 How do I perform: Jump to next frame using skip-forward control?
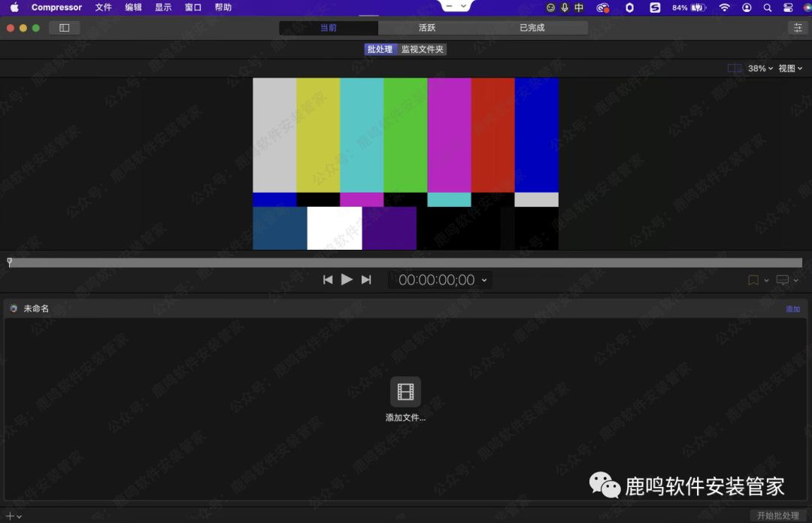tap(366, 279)
